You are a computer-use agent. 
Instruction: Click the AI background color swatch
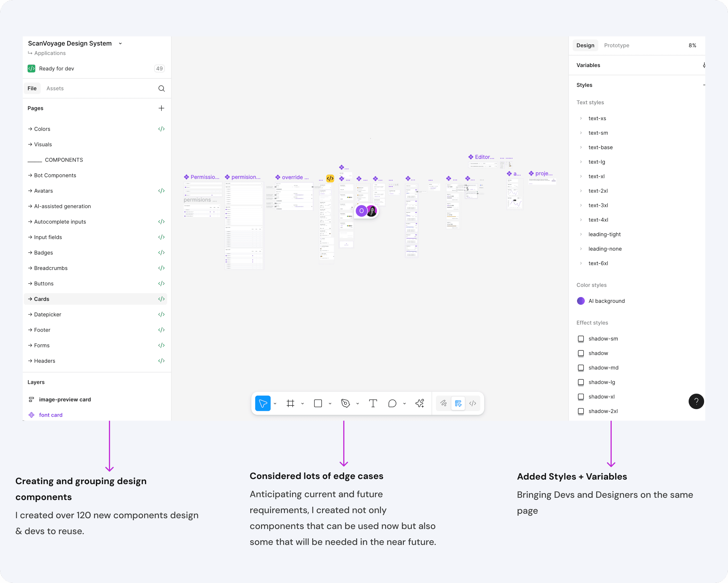point(581,301)
